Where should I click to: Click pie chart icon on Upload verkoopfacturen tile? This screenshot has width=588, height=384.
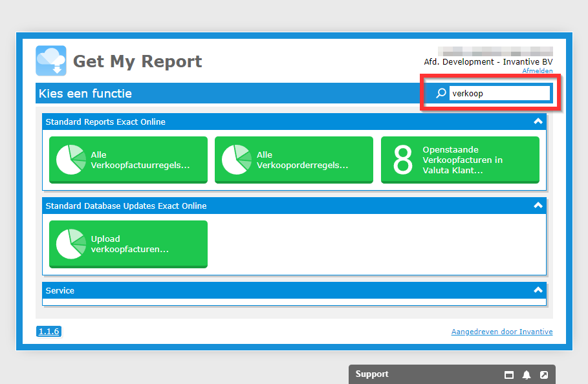(71, 244)
